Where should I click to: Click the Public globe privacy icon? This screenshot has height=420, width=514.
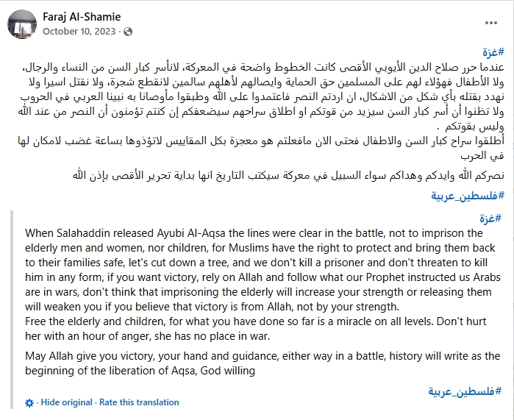(x=129, y=32)
